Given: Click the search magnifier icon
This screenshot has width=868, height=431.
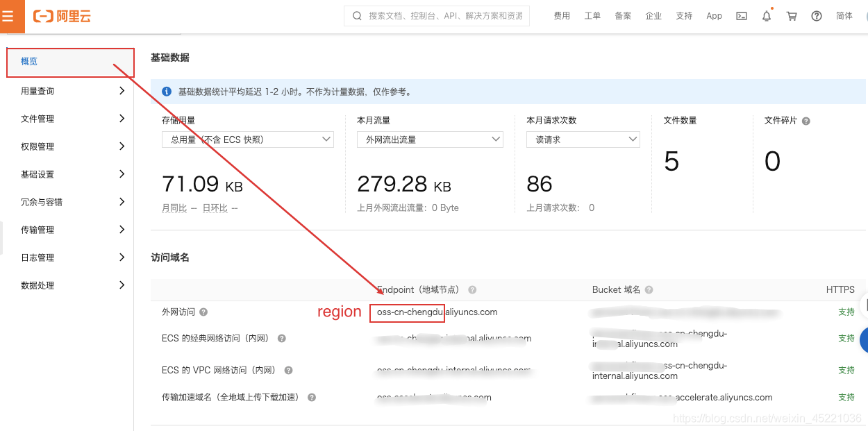Looking at the screenshot, I should click(x=357, y=16).
